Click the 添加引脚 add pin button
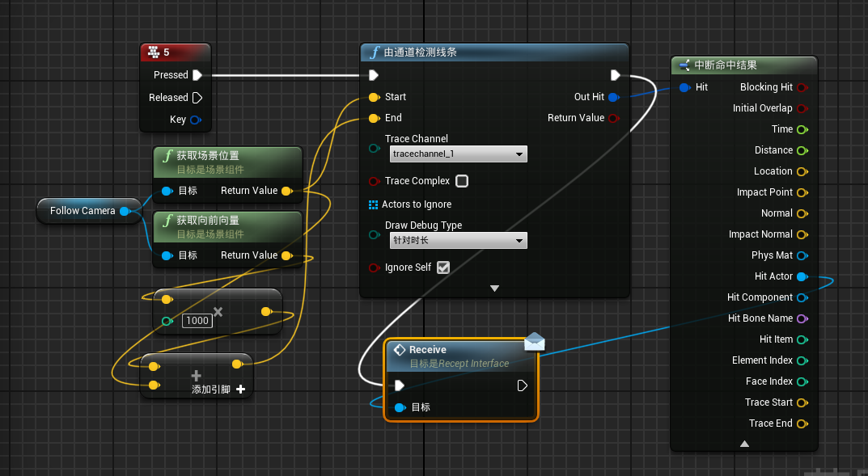Screen dimensions: 868x476 240,389
